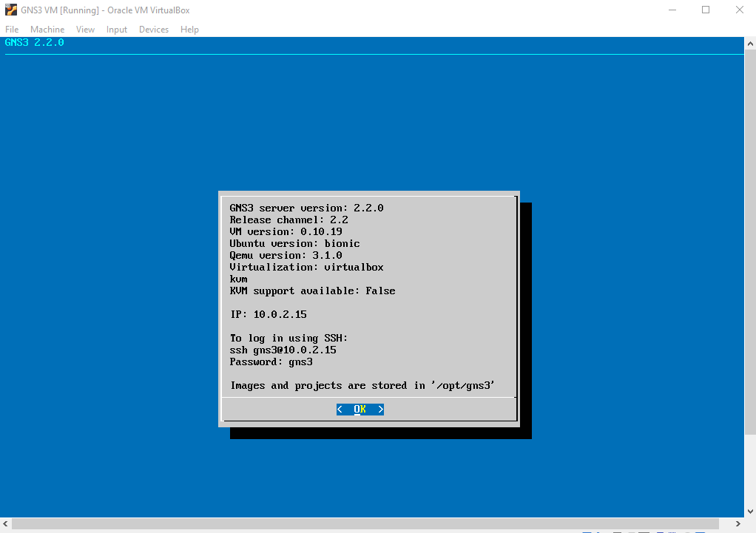Click the 'GNS3 2.2.0' header text

point(35,43)
